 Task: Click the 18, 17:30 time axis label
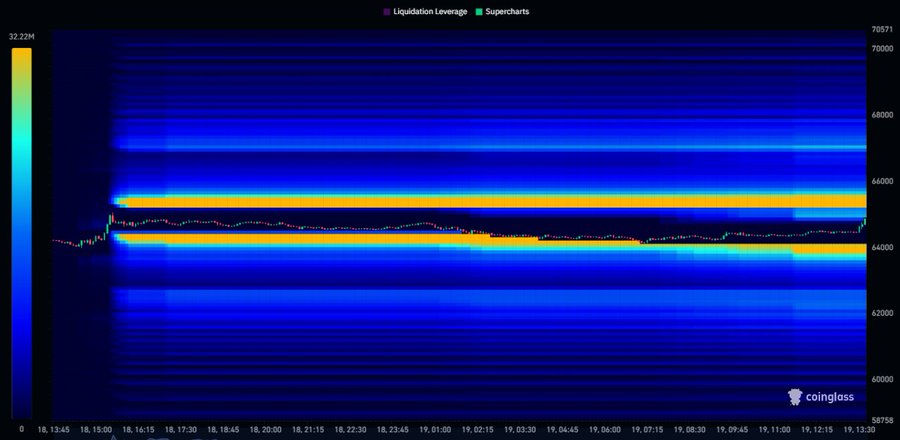click(x=181, y=429)
